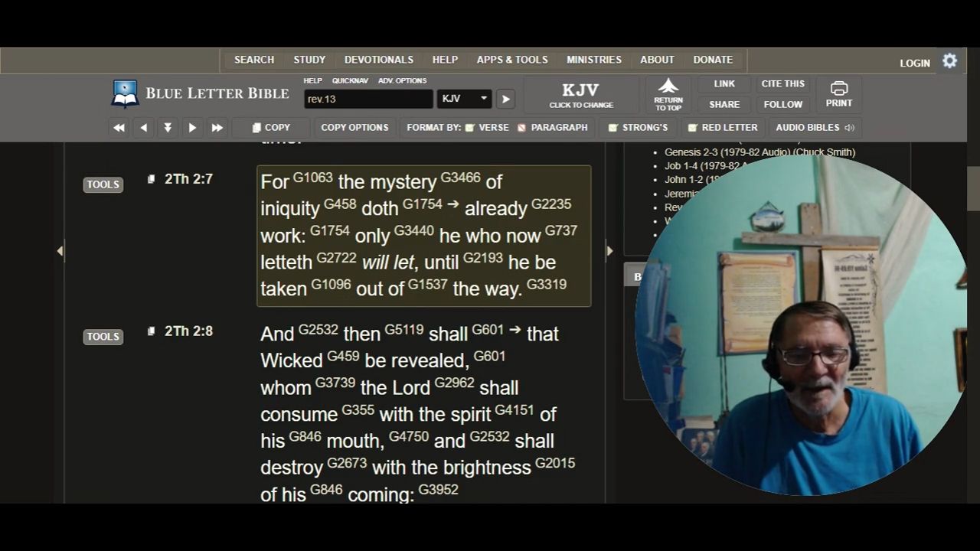Toggle the Verse format checkbox

pos(470,128)
